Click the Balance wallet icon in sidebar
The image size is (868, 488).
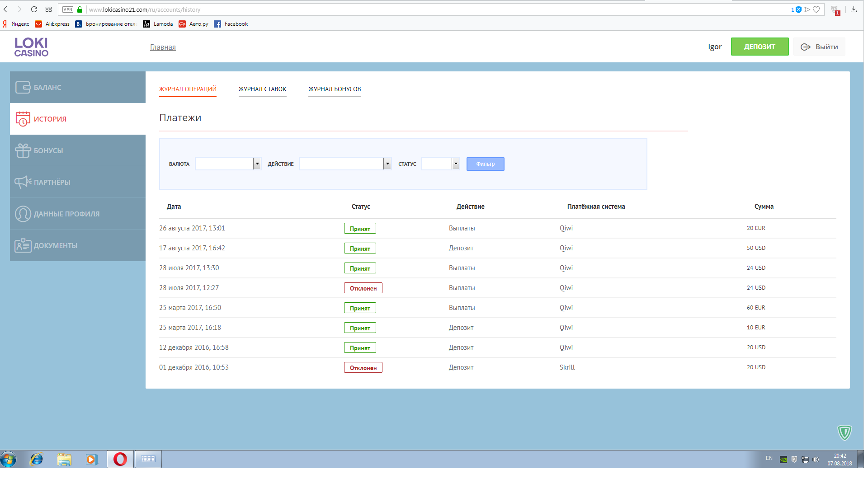[x=23, y=87]
